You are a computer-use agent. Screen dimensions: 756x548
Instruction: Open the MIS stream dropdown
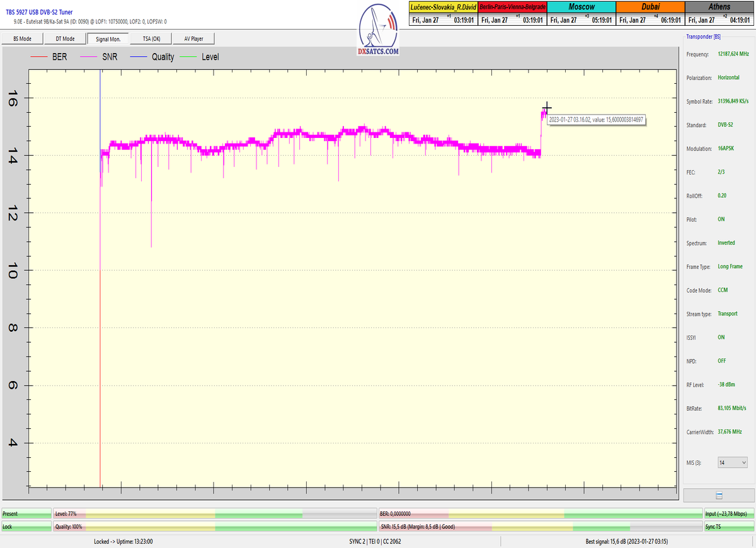click(732, 463)
